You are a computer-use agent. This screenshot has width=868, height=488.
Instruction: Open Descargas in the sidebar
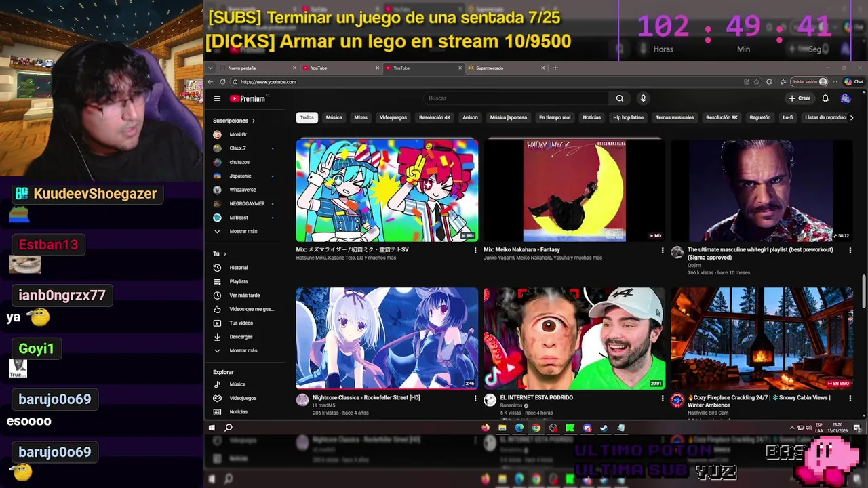241,337
